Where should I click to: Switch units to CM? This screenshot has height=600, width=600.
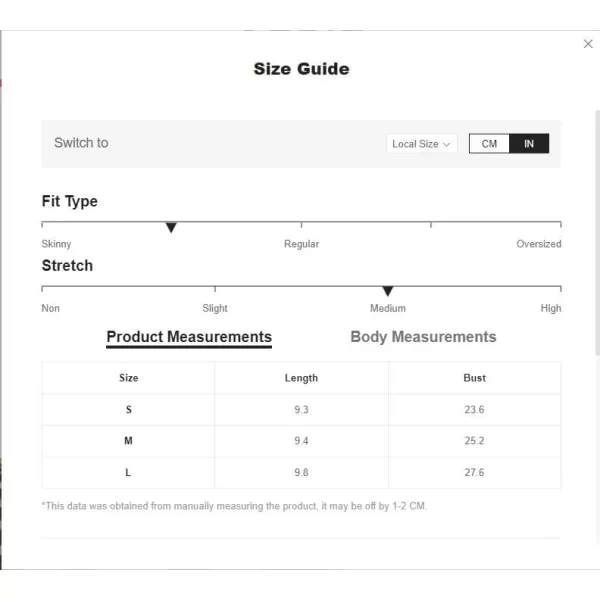click(489, 143)
